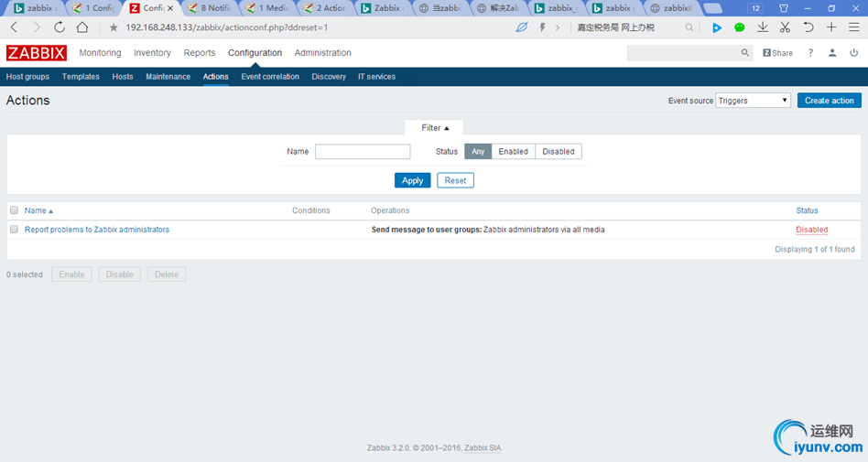The height and width of the screenshot is (462, 868).
Task: Open the Reports menu
Action: coord(200,52)
